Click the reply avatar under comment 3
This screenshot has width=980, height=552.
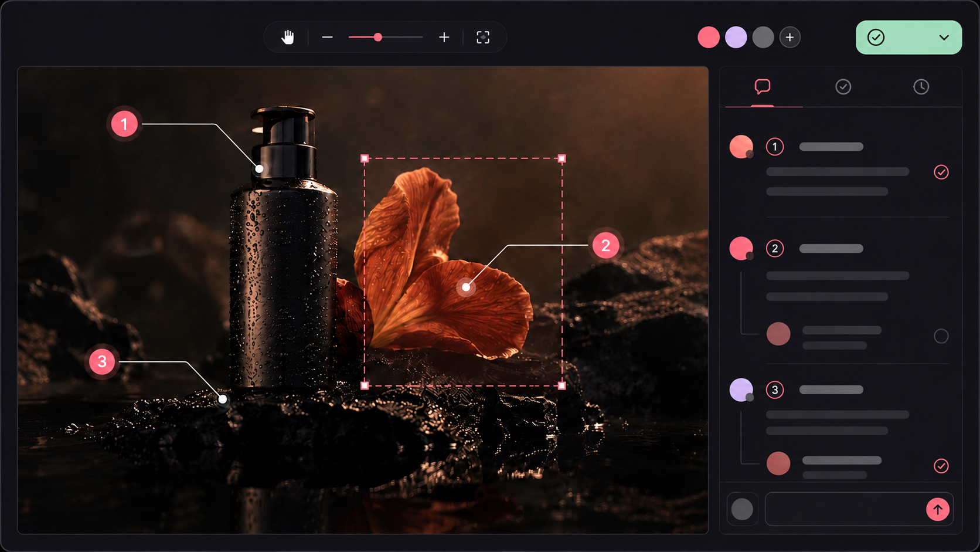point(778,463)
